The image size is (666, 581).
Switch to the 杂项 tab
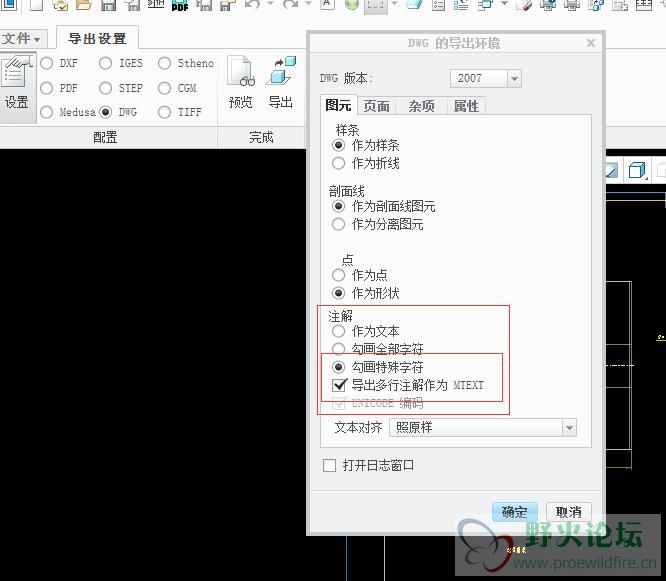[x=421, y=106]
